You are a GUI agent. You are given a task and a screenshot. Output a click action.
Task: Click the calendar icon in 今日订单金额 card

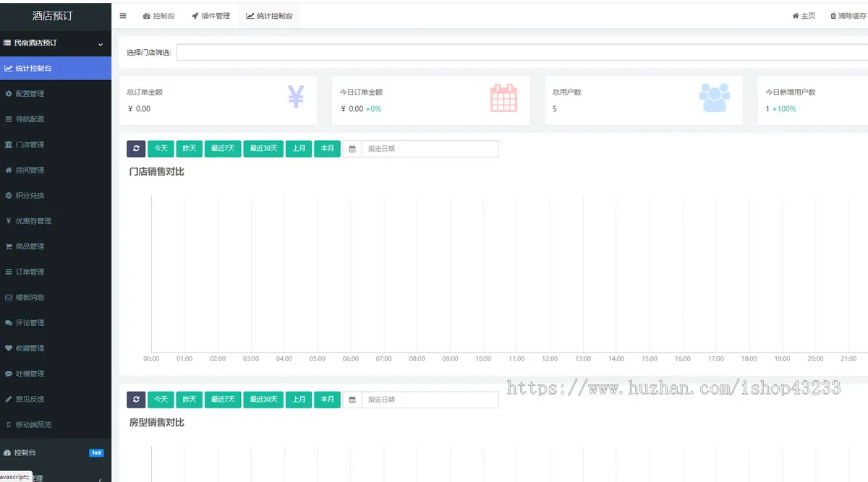coord(503,98)
